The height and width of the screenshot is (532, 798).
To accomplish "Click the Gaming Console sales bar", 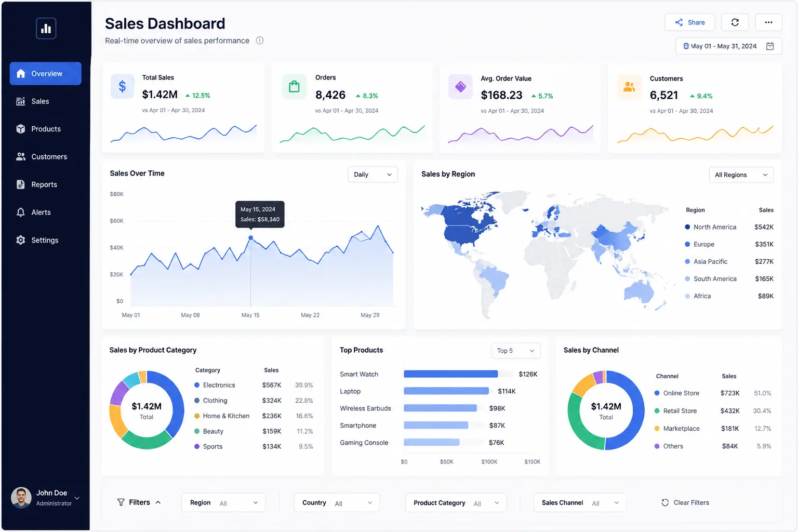I will (x=432, y=443).
